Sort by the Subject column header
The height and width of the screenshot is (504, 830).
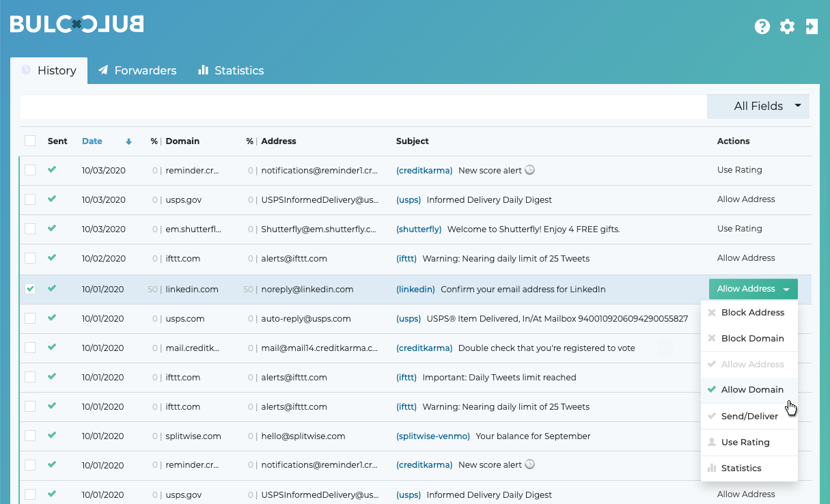click(x=413, y=141)
